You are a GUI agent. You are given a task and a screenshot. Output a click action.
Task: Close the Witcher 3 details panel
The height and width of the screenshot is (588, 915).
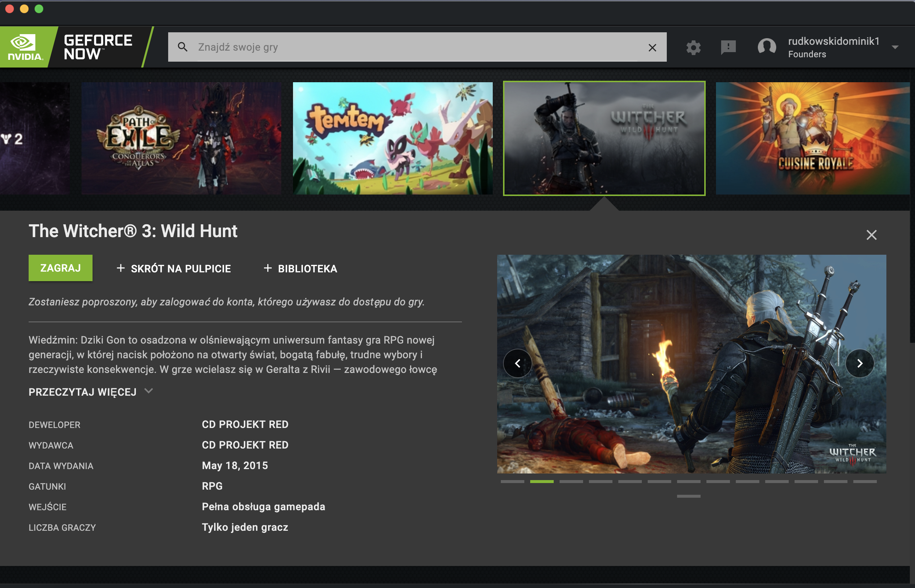click(x=871, y=235)
